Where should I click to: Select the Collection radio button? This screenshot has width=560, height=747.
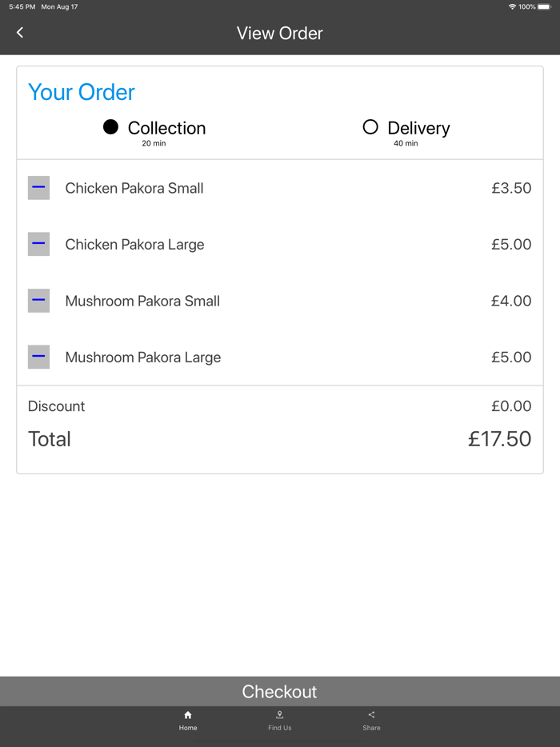(111, 127)
